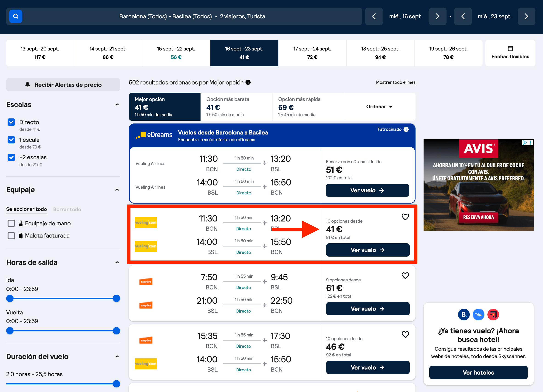Click the Ver hoteles button
Image resolution: width=543 pixels, height=392 pixels.
click(x=478, y=372)
